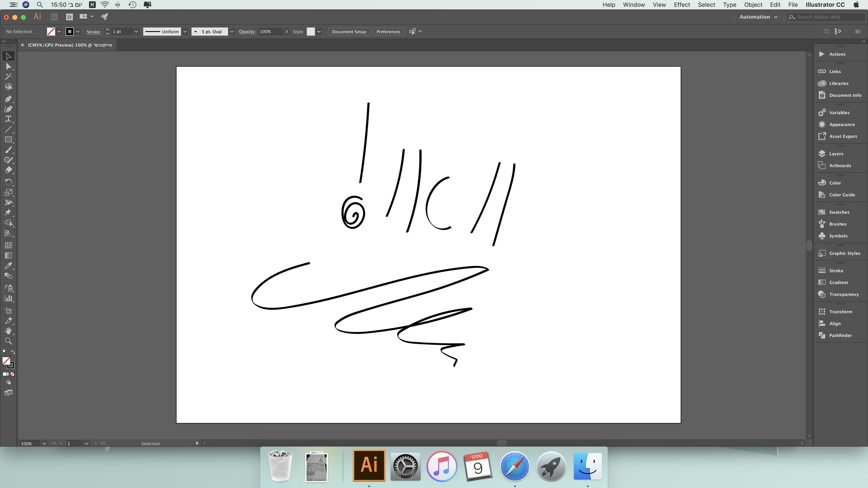Click the Search Adobe Help field
The height and width of the screenshot is (488, 868).
(x=826, y=17)
